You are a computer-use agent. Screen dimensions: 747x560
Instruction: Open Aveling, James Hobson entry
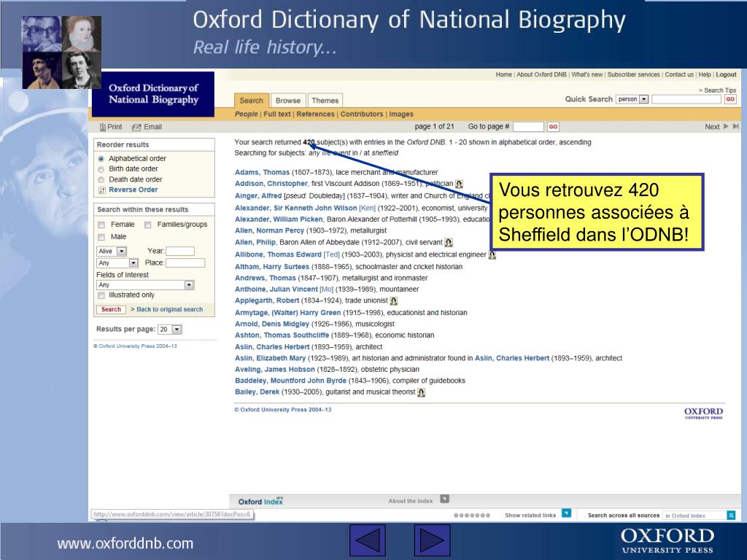[x=275, y=370]
